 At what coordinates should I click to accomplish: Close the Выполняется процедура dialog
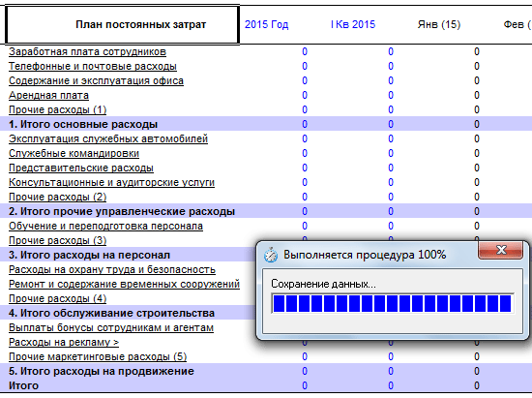(x=500, y=251)
